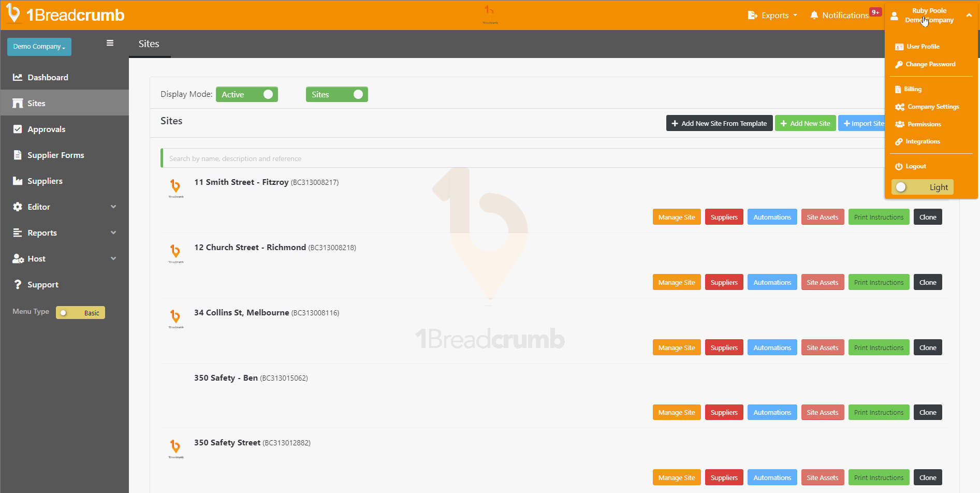Toggle the Sites display switch
980x493 pixels.
(x=337, y=94)
